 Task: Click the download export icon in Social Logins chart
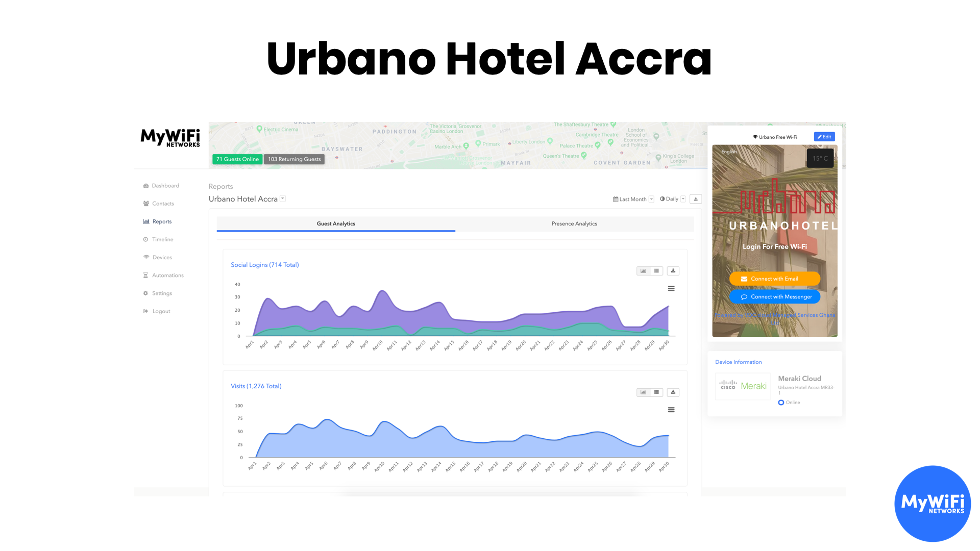click(x=673, y=270)
